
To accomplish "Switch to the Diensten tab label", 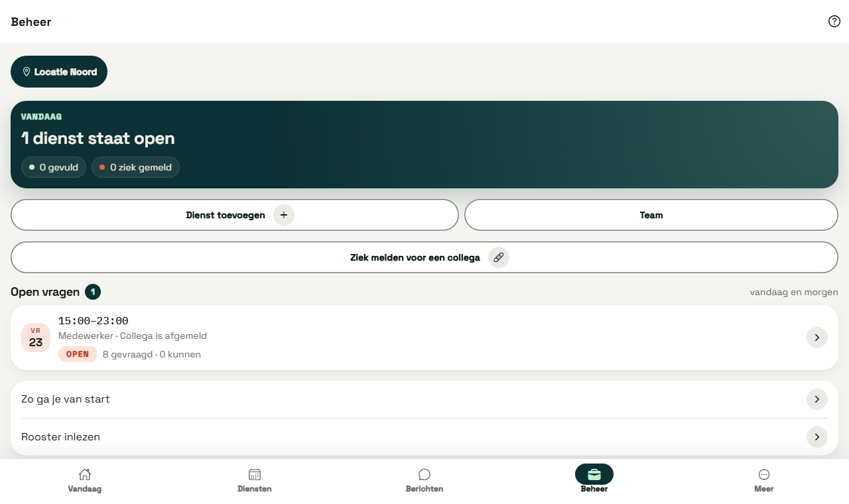I will tap(255, 489).
